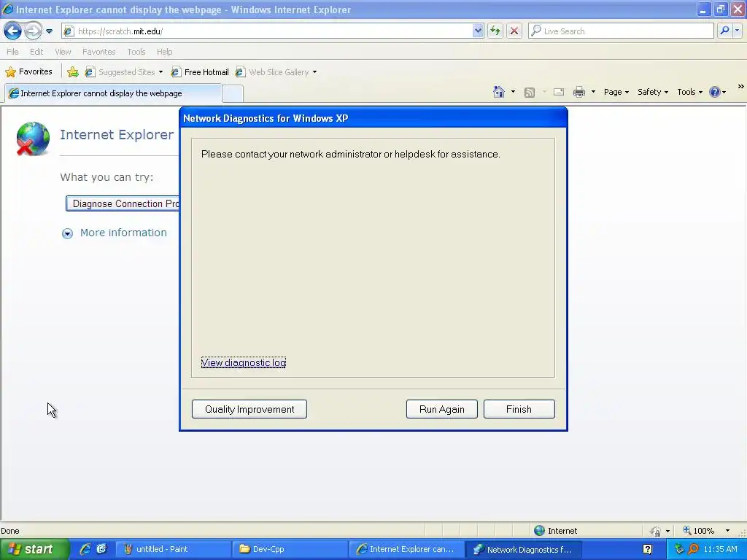Image resolution: width=747 pixels, height=560 pixels.
Task: Open Suggested Sites dropdown
Action: pos(124,72)
